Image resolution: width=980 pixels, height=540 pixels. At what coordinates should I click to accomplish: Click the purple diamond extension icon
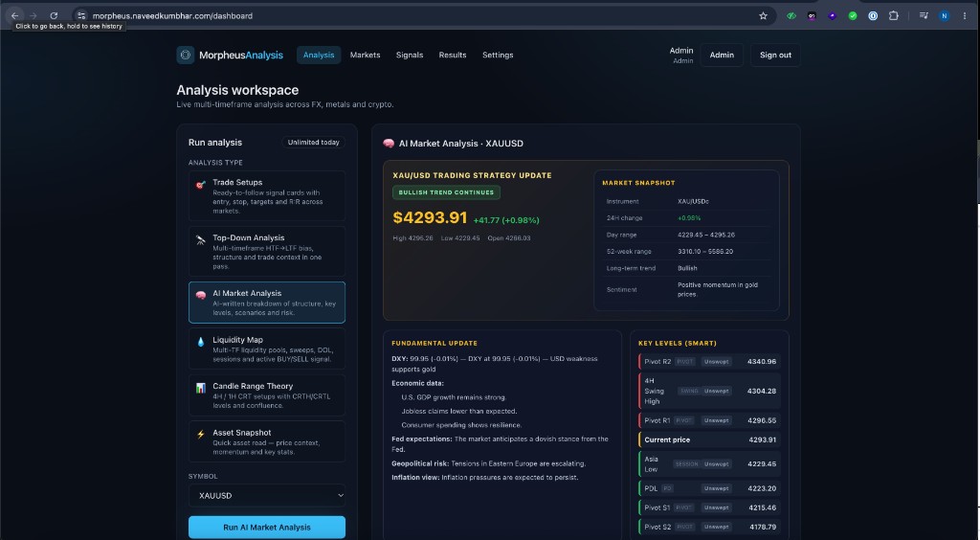pos(832,15)
